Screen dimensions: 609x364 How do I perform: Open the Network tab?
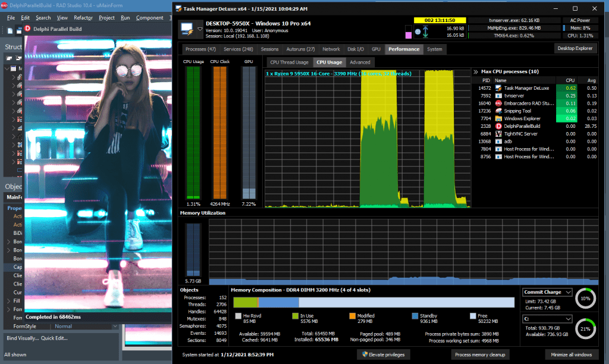331,49
